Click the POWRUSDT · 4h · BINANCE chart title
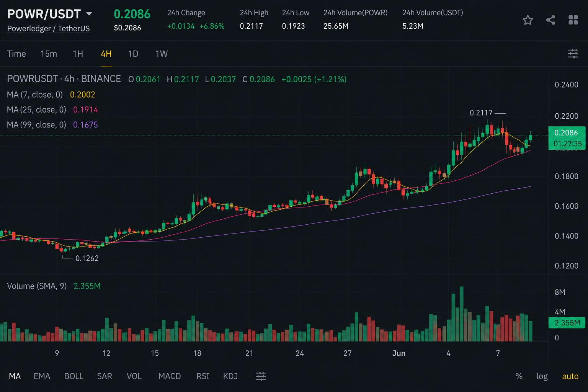Viewport: 588px width, 392px height. click(x=64, y=79)
